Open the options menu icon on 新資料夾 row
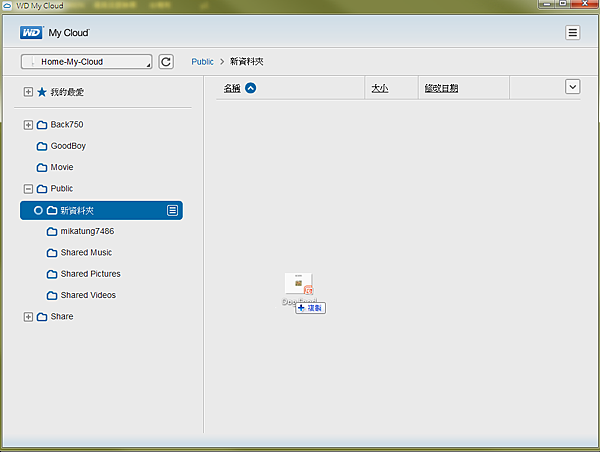The image size is (600, 452). pos(172,210)
